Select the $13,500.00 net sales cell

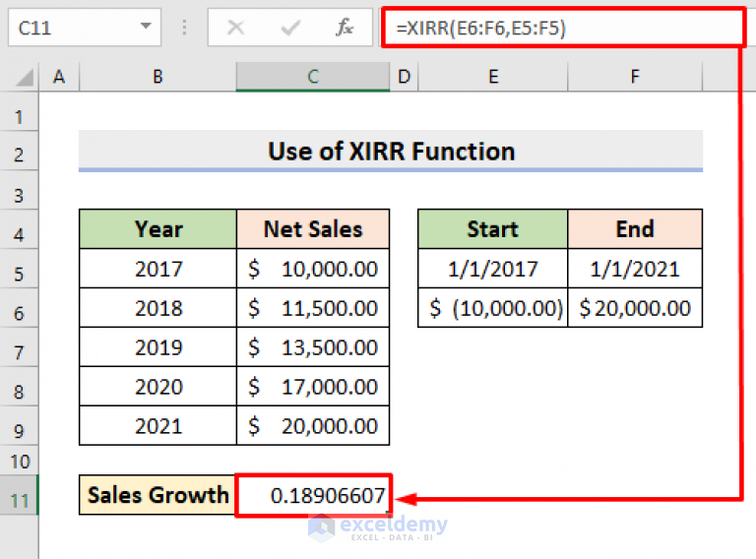[x=313, y=347]
